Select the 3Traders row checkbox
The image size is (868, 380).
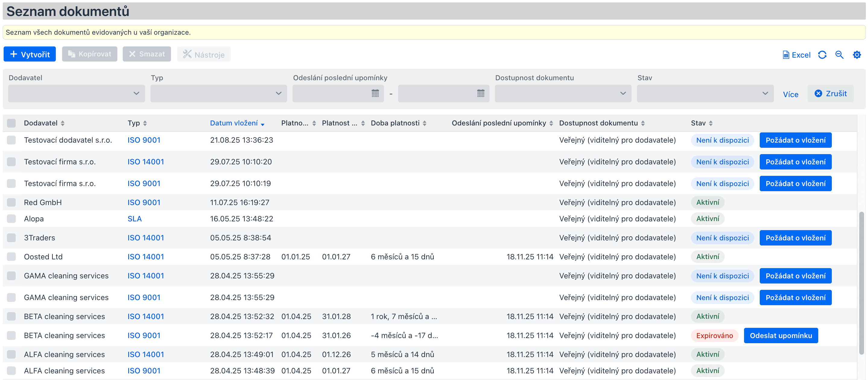click(11, 238)
